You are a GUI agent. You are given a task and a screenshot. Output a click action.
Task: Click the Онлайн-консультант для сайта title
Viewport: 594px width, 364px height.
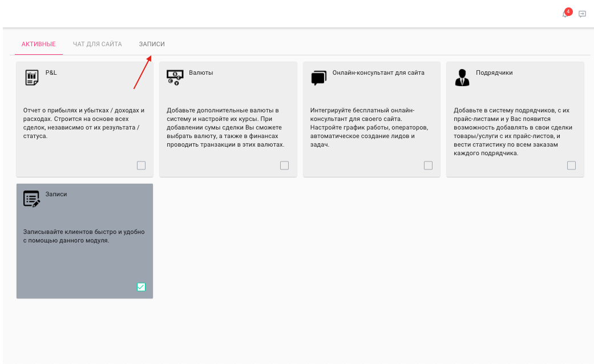click(378, 72)
